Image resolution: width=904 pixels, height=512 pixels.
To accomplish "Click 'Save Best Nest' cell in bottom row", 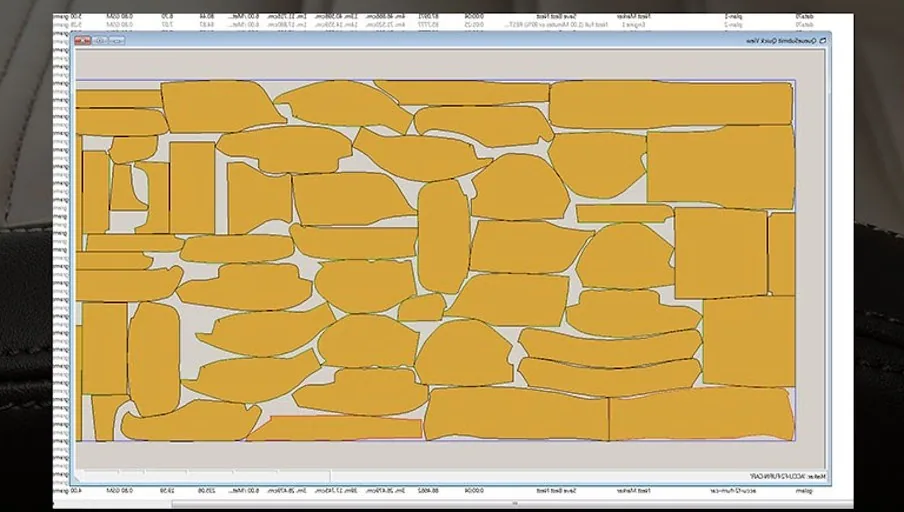I will 556,491.
